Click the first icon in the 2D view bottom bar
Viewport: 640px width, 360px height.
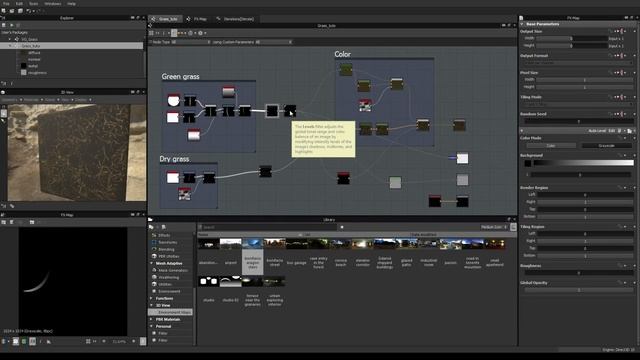pos(3,341)
